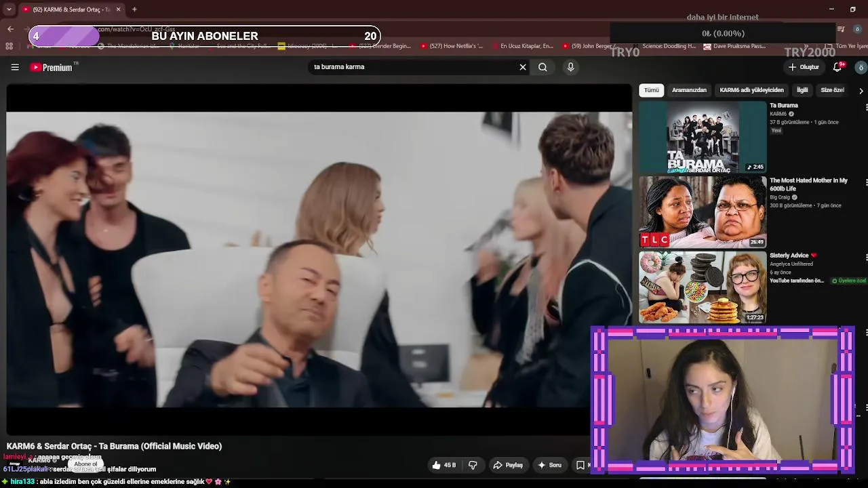Select the Size özel filter chip

coord(832,90)
